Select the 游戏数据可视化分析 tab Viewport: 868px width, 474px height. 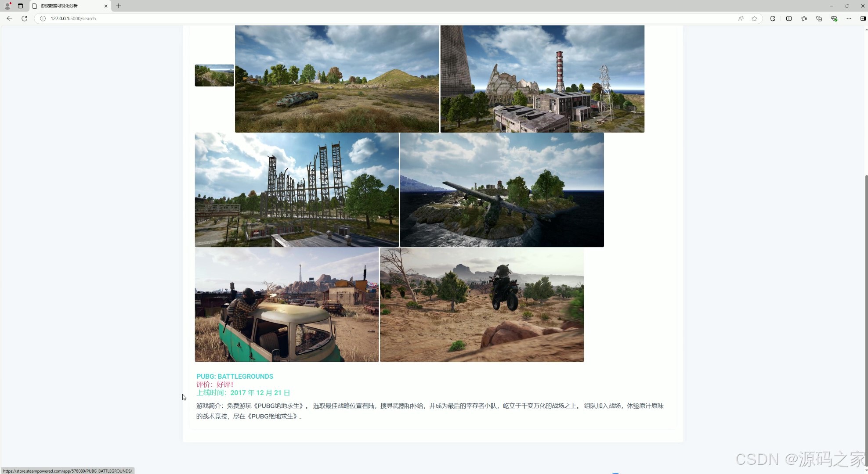(66, 6)
